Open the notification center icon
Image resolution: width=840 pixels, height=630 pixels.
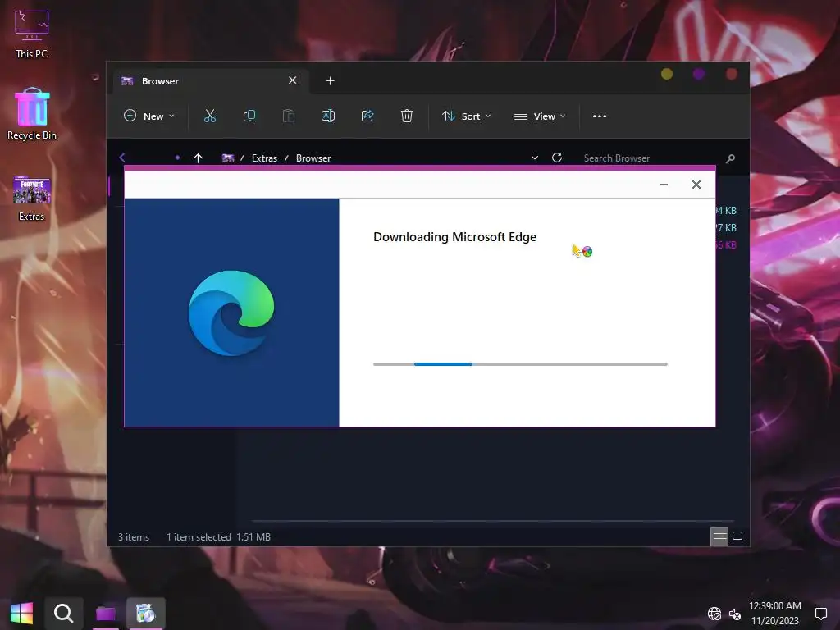pos(820,614)
